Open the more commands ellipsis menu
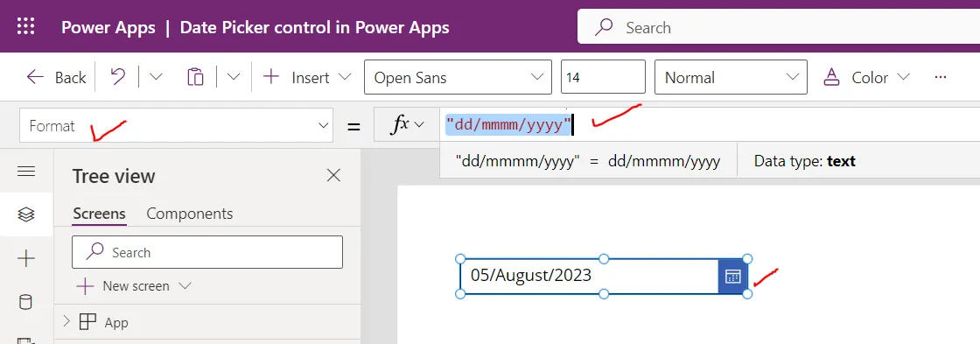The height and width of the screenshot is (344, 980). point(940,77)
